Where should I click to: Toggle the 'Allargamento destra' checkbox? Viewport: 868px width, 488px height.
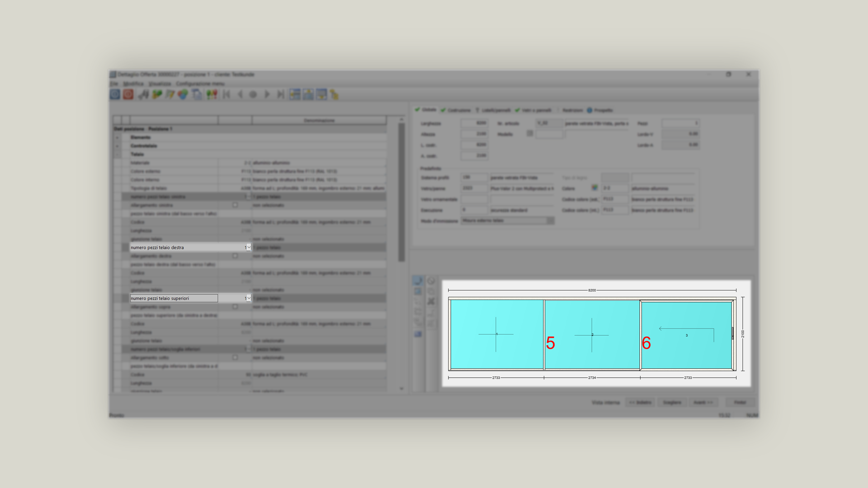pyautogui.click(x=235, y=256)
